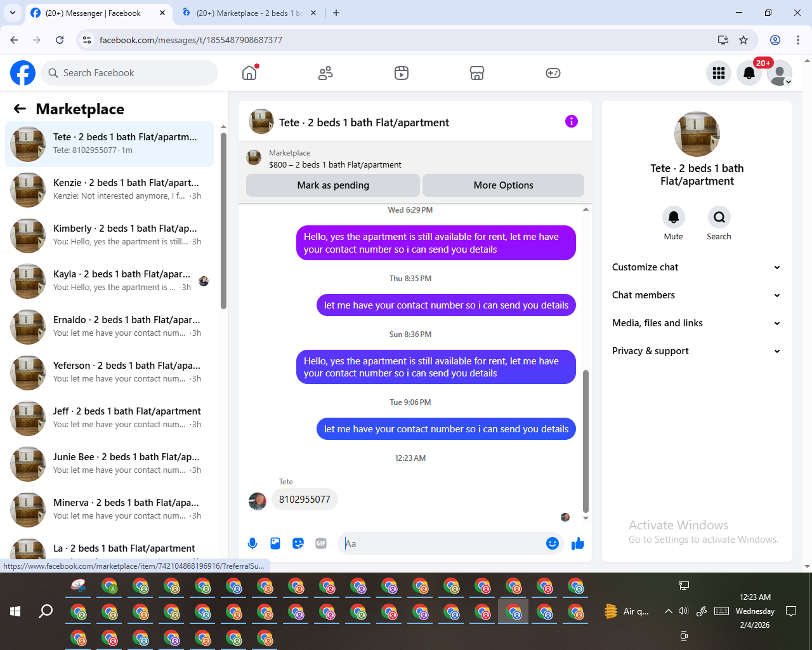Attach a photo file icon
Viewport: 812px width, 650px height.
tap(275, 543)
